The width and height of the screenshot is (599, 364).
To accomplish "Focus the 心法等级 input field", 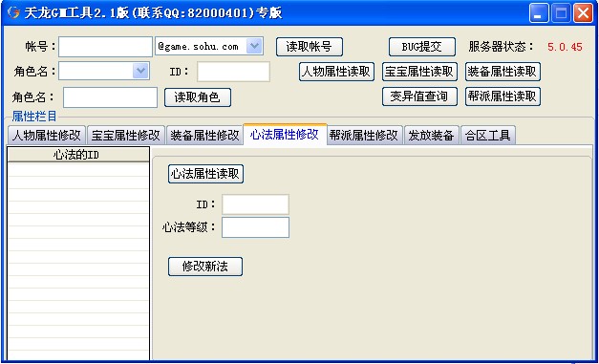I will 255,227.
